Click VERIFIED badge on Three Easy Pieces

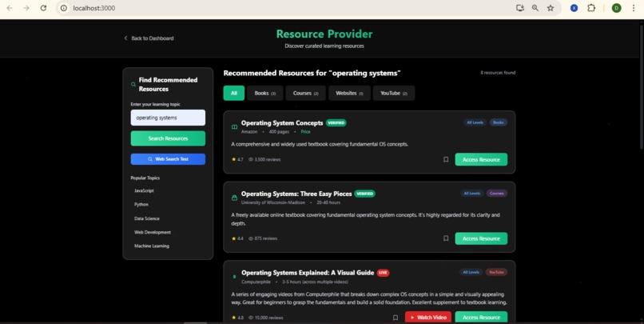[x=364, y=194]
